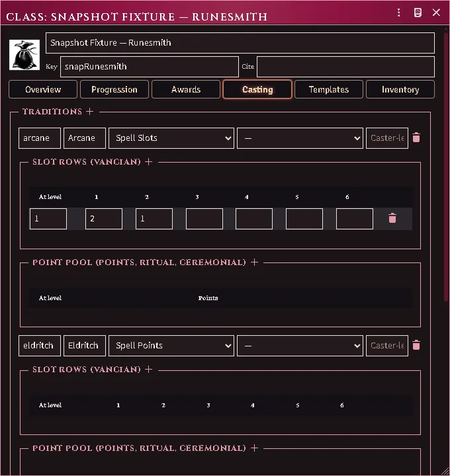Delete the eldritch tradition row
This screenshot has height=476, width=450.
(x=416, y=345)
